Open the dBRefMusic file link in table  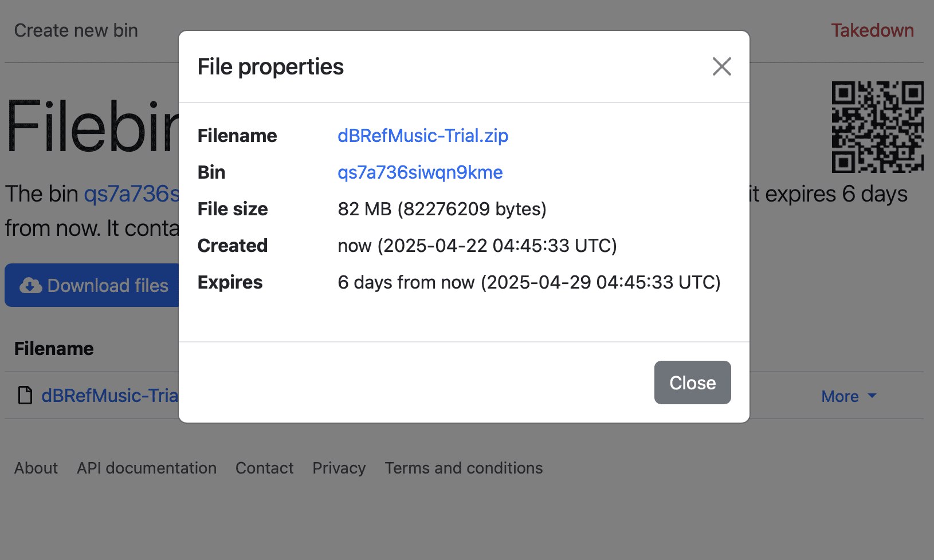point(109,396)
